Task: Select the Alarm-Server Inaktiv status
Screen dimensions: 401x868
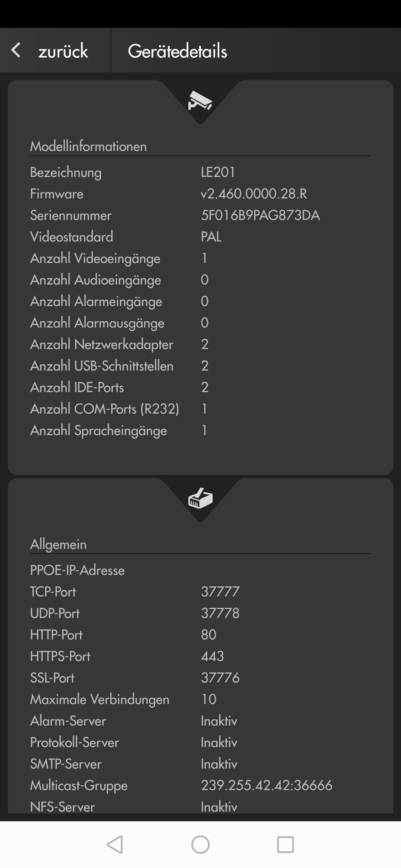Action: tap(219, 721)
